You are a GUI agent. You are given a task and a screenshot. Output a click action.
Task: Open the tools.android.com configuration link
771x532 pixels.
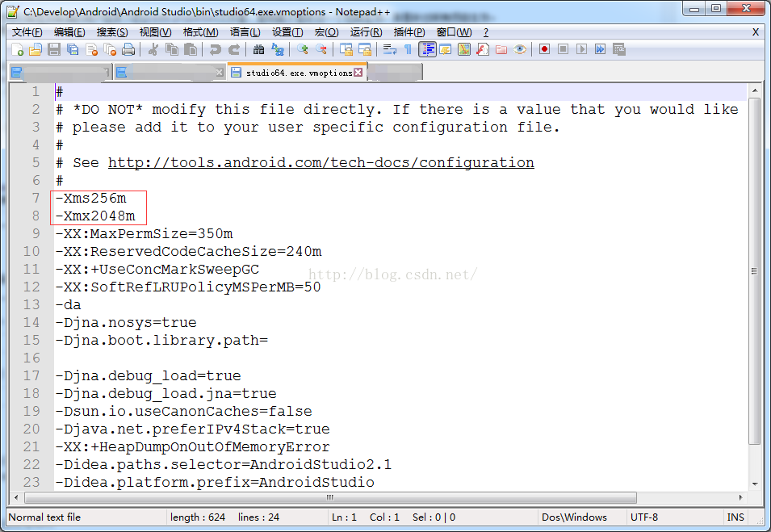point(321,163)
